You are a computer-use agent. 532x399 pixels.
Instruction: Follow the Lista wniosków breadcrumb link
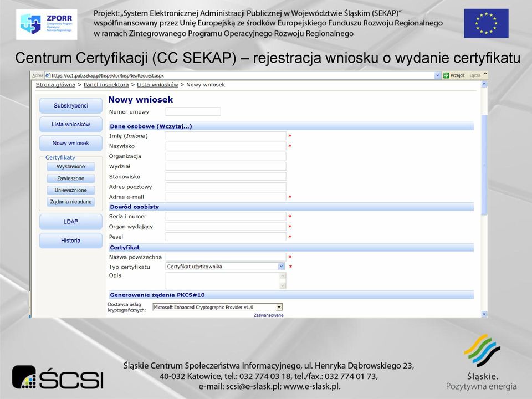pos(157,85)
